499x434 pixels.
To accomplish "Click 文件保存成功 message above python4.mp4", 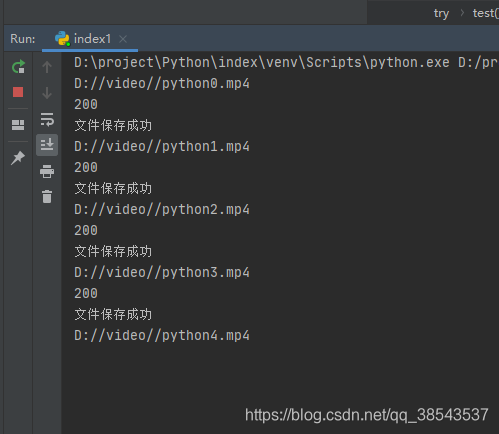I will click(x=113, y=315).
